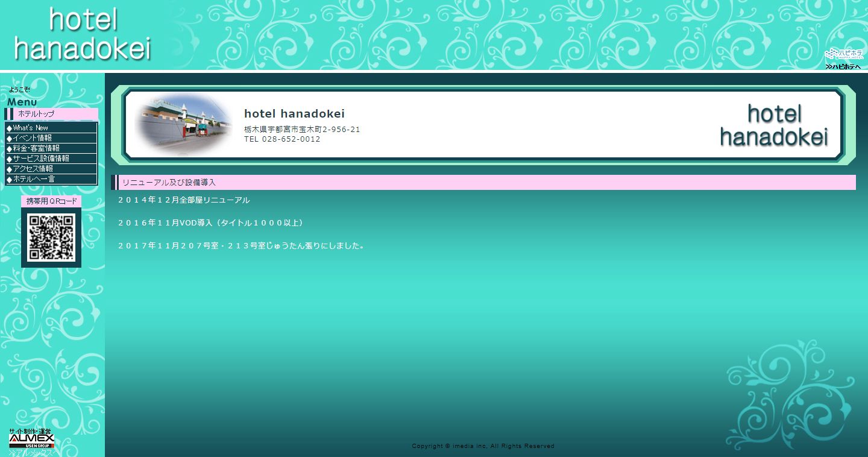
Task: Click the リニューアル及び設備導入 section header
Action: click(x=169, y=182)
